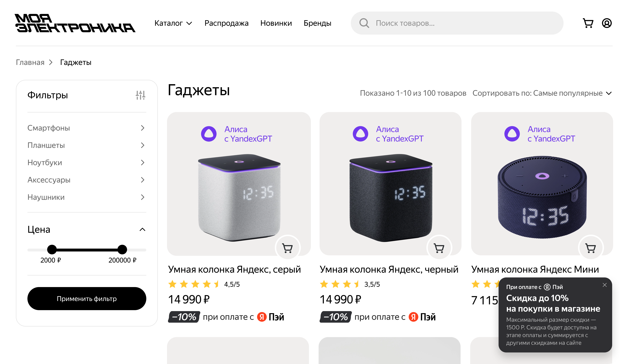Go to Главная via breadcrumb
This screenshot has width=629, height=364.
[30, 62]
